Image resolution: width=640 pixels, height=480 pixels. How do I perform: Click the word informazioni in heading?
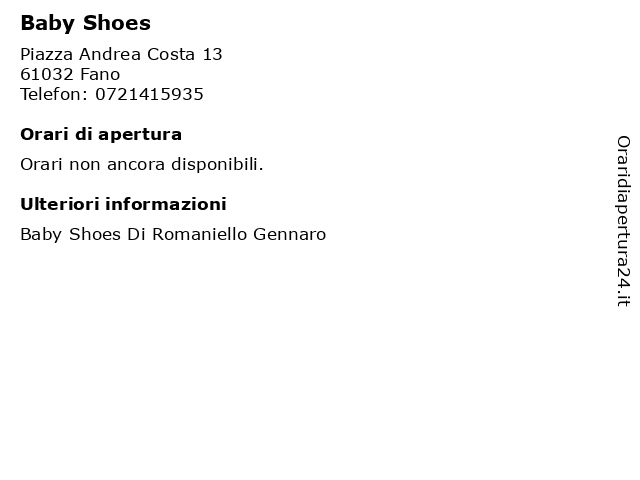pyautogui.click(x=166, y=204)
